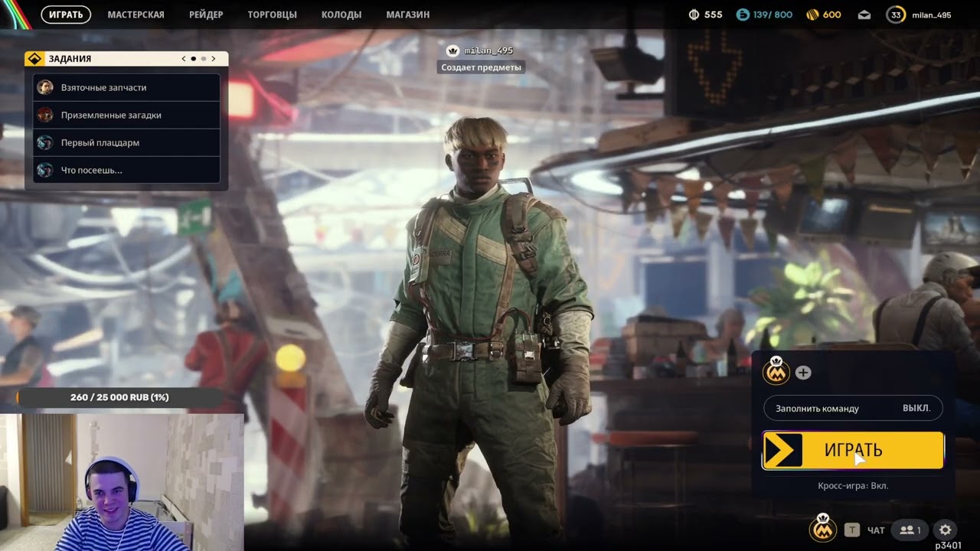Click the player emblem in the bottom bar
Image resolution: width=980 pixels, height=551 pixels.
(x=822, y=527)
